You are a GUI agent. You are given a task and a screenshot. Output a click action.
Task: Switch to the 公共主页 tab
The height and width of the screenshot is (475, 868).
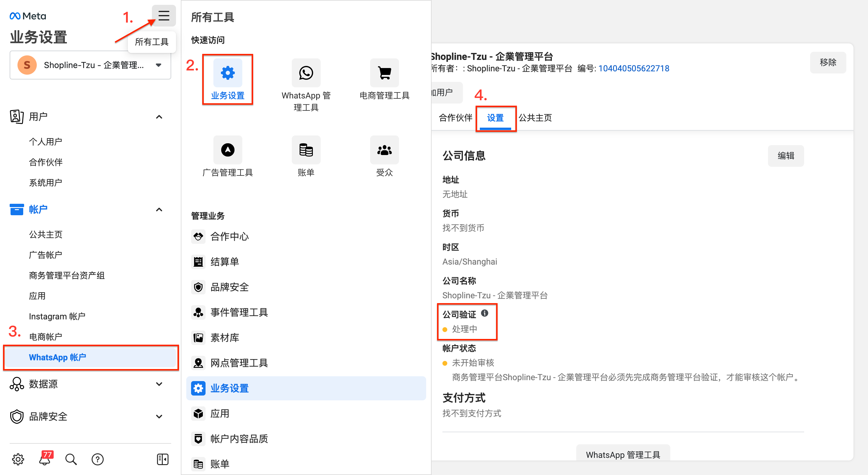pyautogui.click(x=535, y=117)
